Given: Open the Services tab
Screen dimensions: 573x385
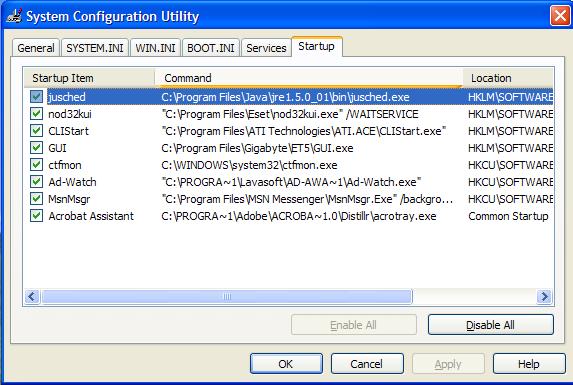Looking at the screenshot, I should click(266, 48).
